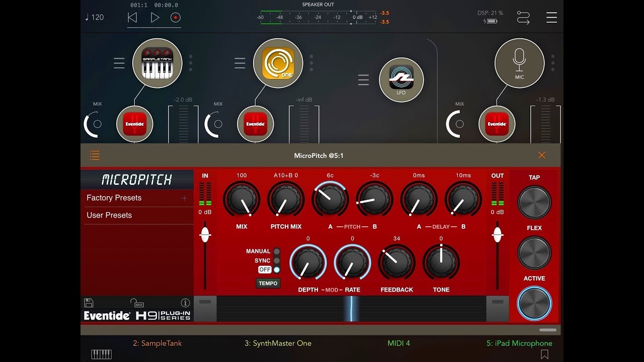The image size is (644, 362).
Task: Open the SynthMaster One instrument node
Action: tap(278, 62)
